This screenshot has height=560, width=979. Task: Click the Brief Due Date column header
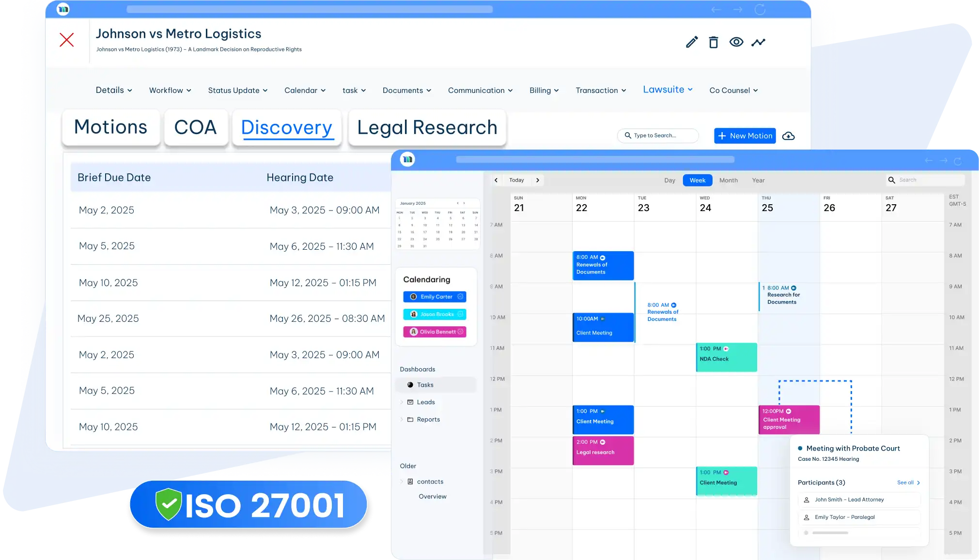click(x=114, y=178)
